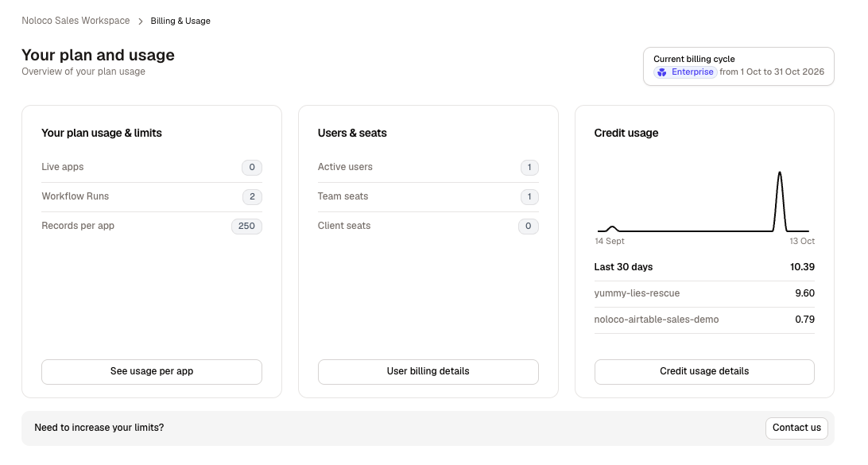Click the breadcrumb chevron separator icon

coord(141,21)
